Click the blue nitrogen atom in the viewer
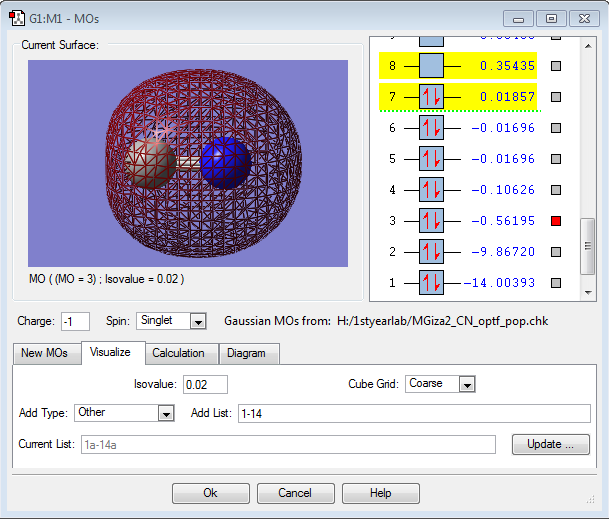Viewport: 609px width, 519px height. point(226,163)
